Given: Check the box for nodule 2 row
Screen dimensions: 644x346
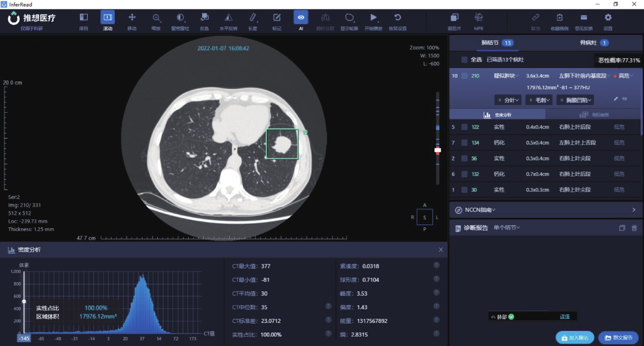Looking at the screenshot, I should 464,159.
